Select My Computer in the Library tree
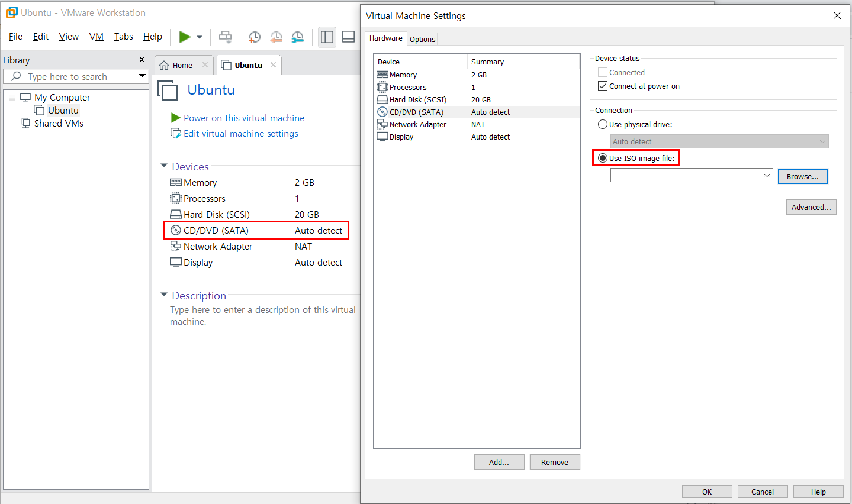The image size is (852, 504). point(62,98)
